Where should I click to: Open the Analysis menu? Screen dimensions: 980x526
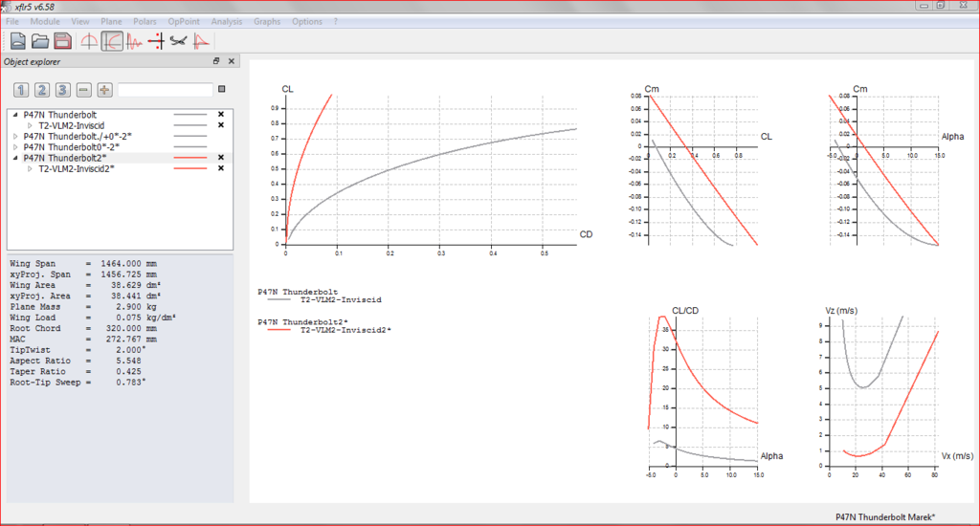226,21
